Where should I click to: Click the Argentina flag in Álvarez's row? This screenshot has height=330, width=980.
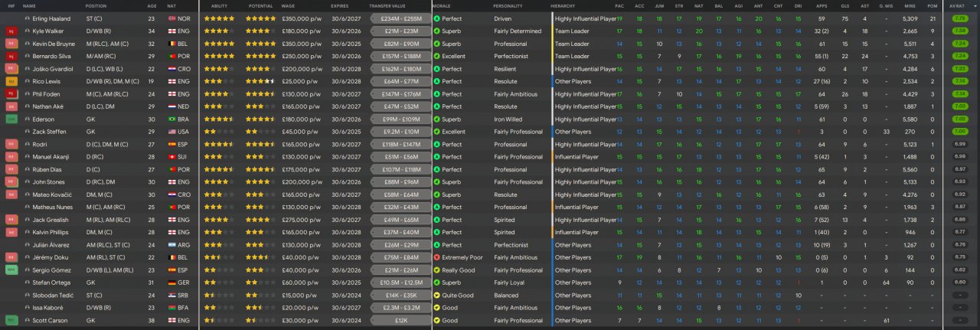click(x=171, y=245)
